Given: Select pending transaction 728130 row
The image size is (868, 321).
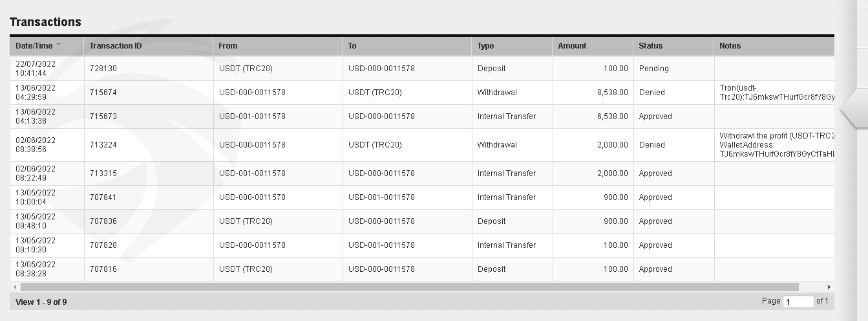Looking at the screenshot, I should [422, 69].
